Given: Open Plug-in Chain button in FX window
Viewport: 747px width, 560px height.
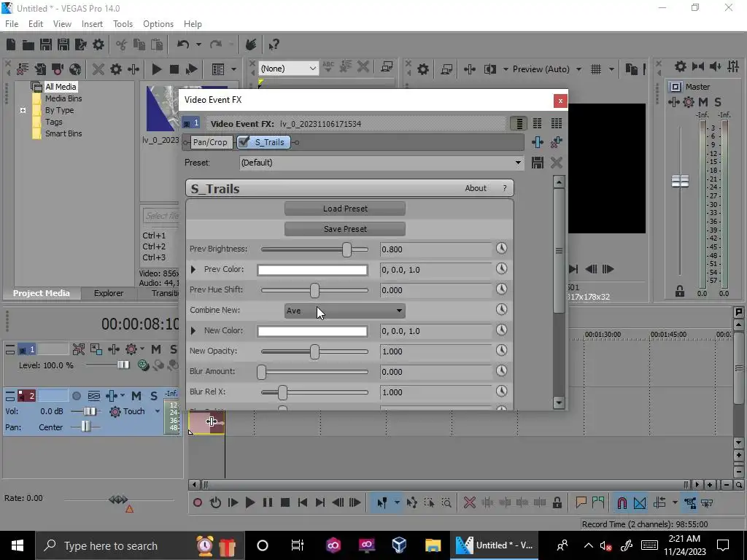Looking at the screenshot, I should (538, 142).
